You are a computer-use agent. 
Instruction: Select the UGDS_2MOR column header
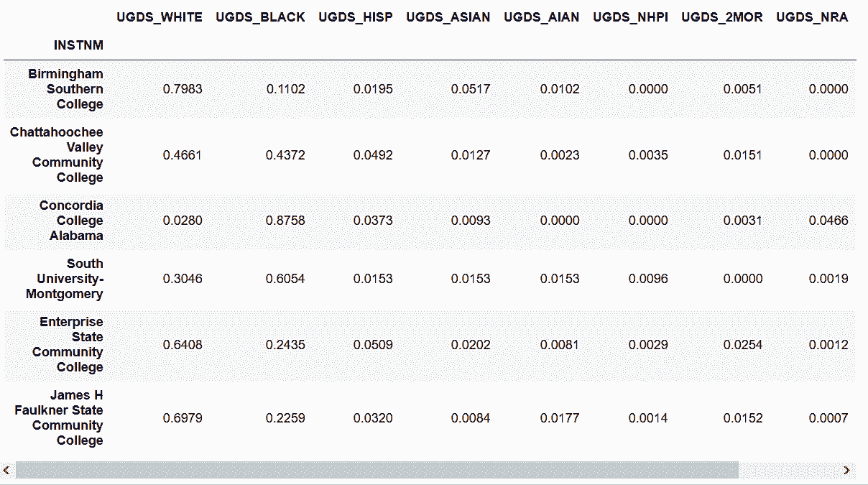[x=722, y=17]
